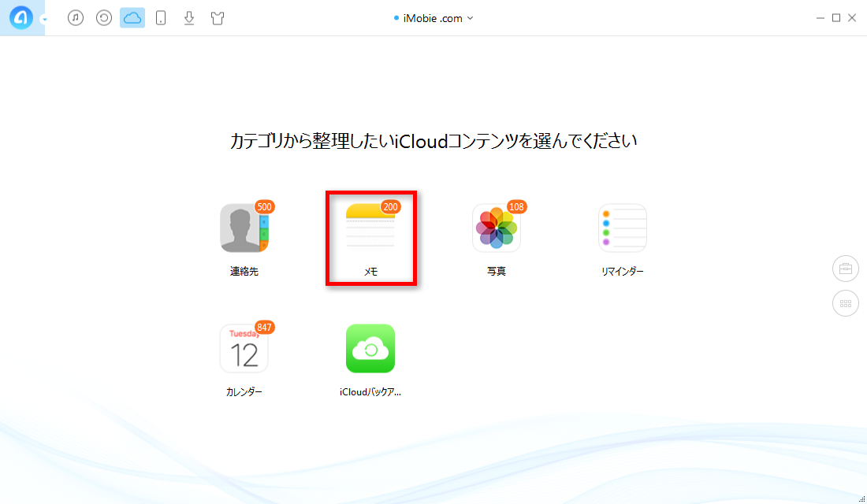Click the 108 badge on photos
This screenshot has height=504, width=867.
pos(516,206)
